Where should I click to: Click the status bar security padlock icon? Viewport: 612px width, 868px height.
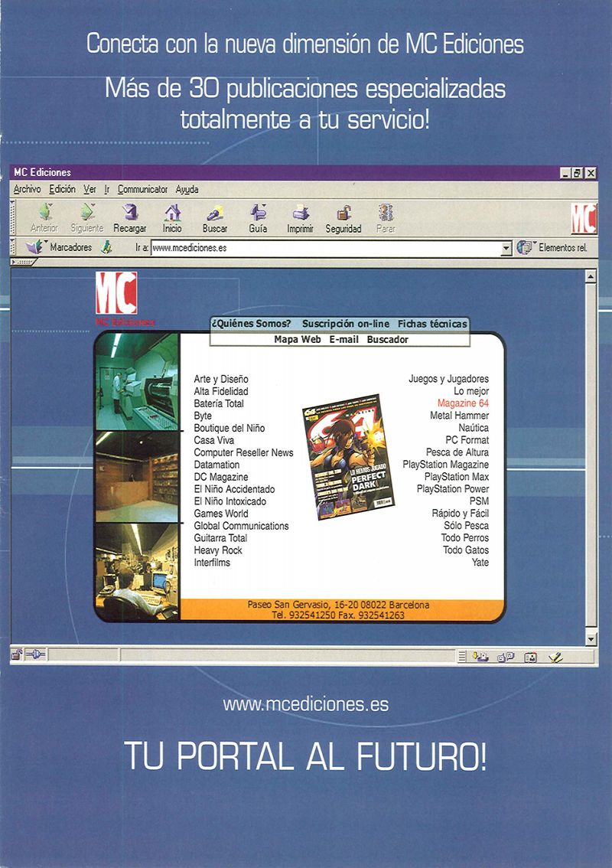pyautogui.click(x=17, y=655)
